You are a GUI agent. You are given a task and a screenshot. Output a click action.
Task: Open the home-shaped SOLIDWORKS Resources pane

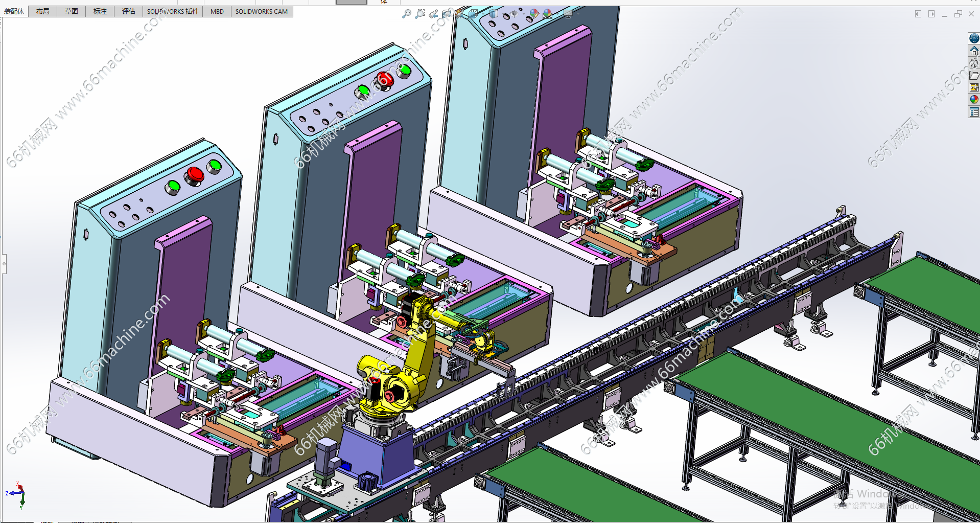click(974, 51)
